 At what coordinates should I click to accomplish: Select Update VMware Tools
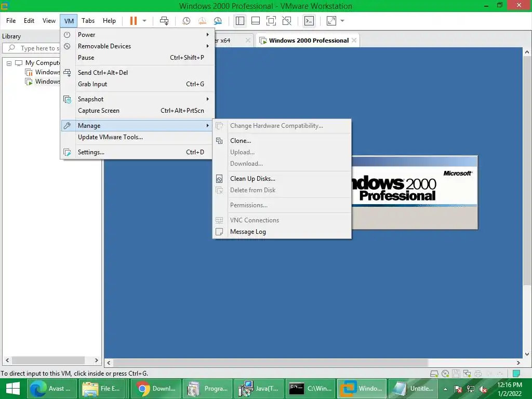click(137, 137)
